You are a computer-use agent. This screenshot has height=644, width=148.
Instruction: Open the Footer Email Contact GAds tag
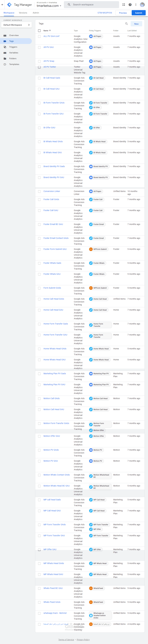click(x=56, y=238)
